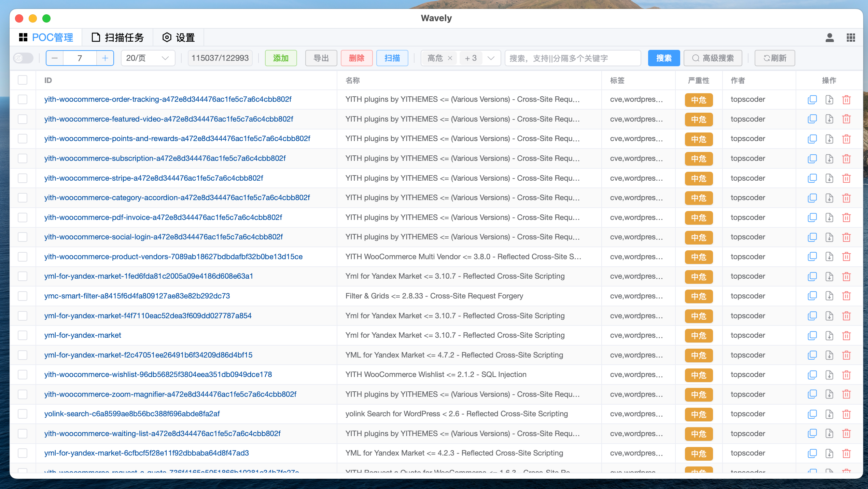Check the yolink-search row checkbox

[x=23, y=414]
